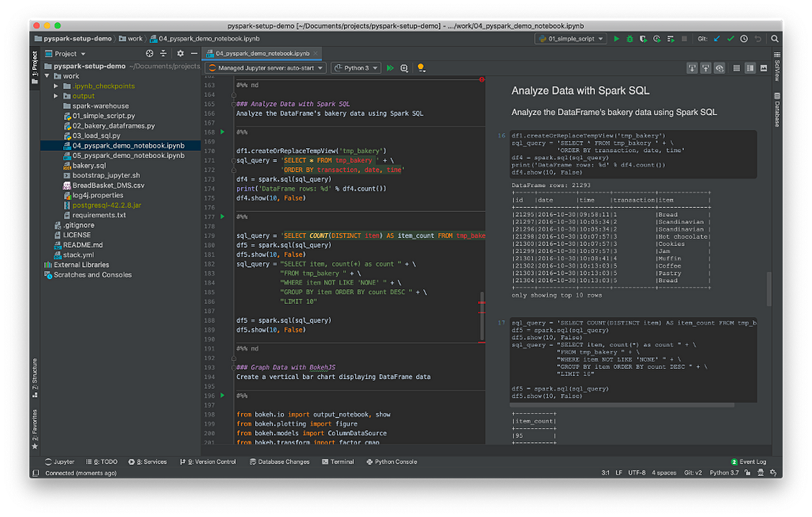Open the 01_simple_script run configuration dropdown
The image size is (812, 517).
pyautogui.click(x=570, y=39)
